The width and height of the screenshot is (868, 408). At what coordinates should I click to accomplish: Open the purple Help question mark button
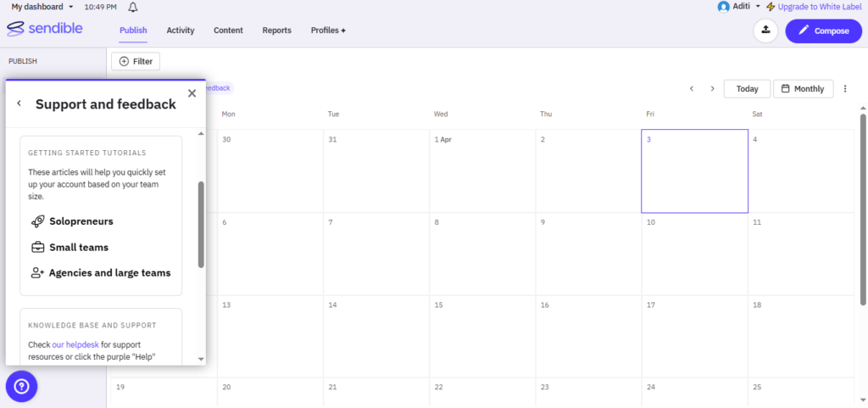point(21,387)
